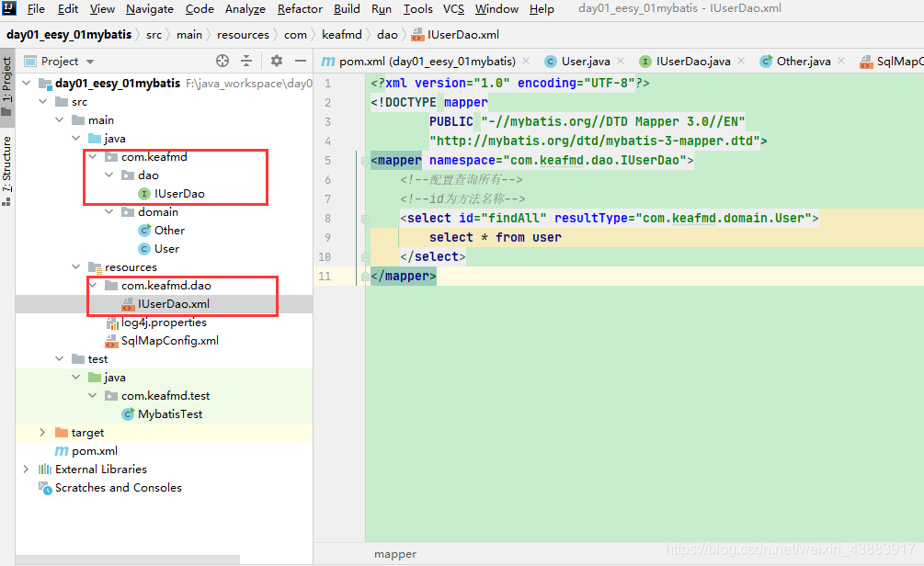Open the Refactor menu
The image size is (924, 566).
(300, 9)
